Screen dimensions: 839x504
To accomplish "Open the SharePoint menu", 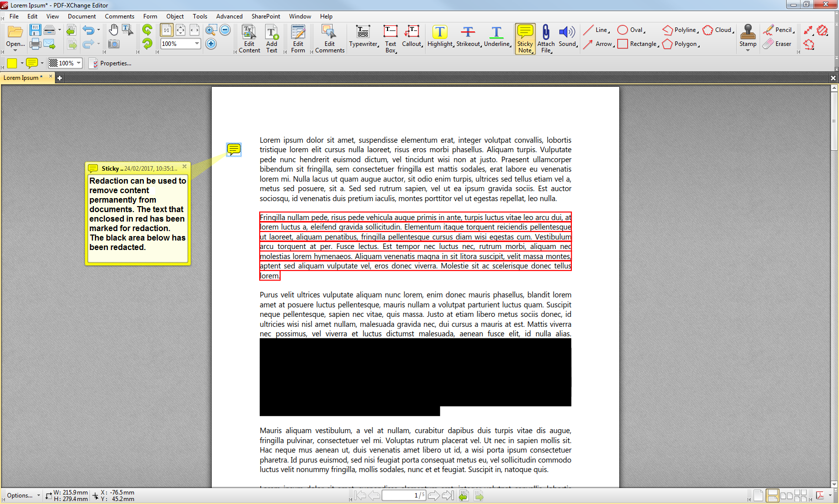I will pyautogui.click(x=266, y=16).
